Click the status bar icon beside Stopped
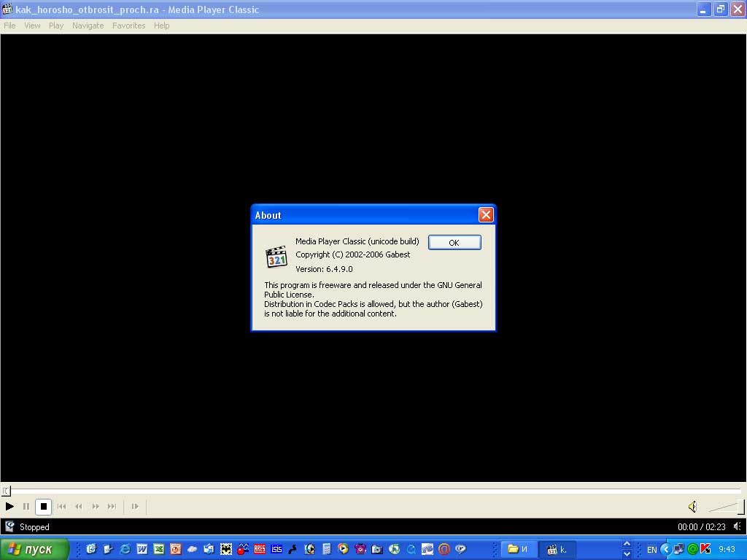 coord(9,526)
